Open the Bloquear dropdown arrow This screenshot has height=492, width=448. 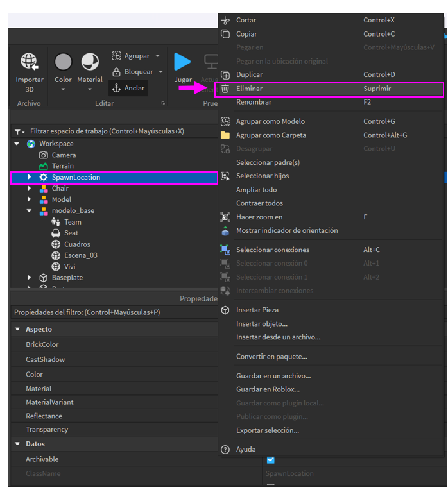tap(160, 72)
